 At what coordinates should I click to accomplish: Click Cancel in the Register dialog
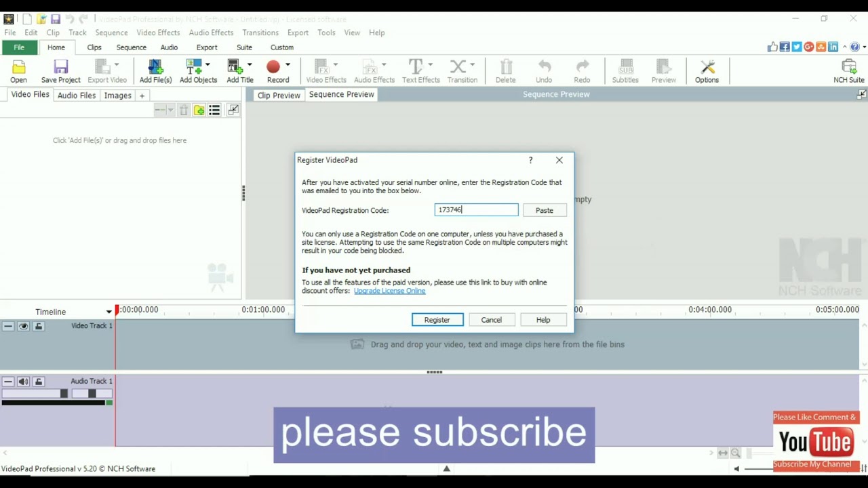(492, 320)
